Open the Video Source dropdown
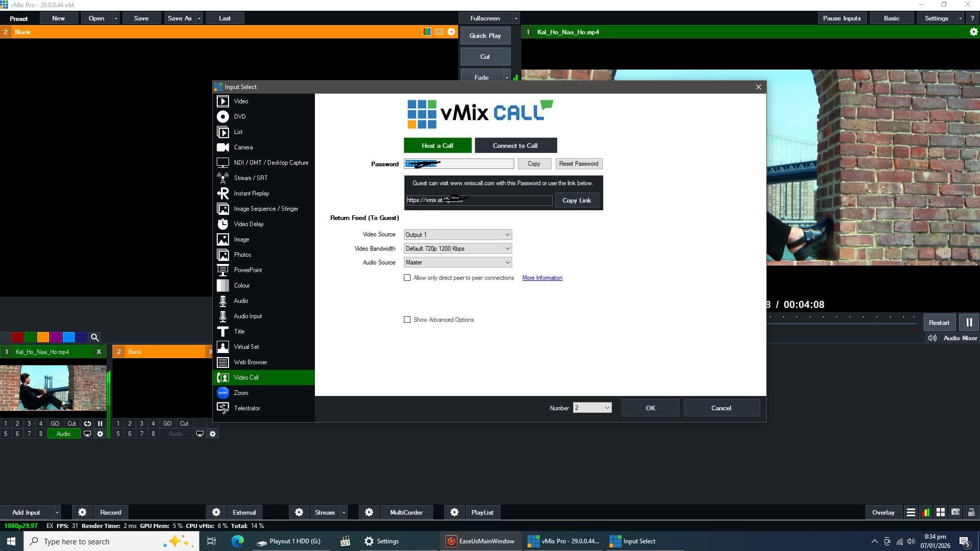 click(x=458, y=235)
